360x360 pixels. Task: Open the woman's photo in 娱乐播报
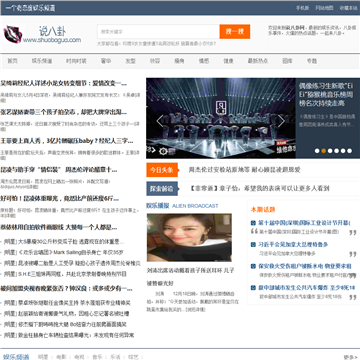pos(189,237)
